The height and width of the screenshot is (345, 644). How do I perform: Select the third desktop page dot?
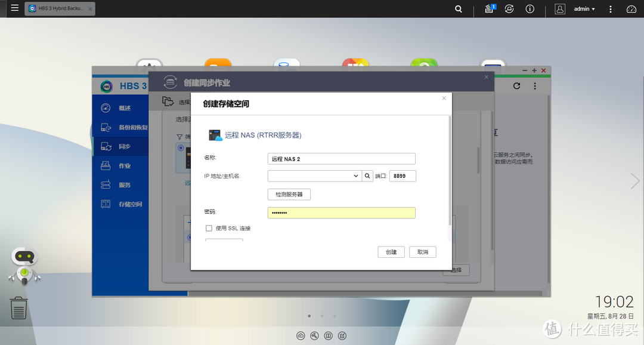(335, 316)
